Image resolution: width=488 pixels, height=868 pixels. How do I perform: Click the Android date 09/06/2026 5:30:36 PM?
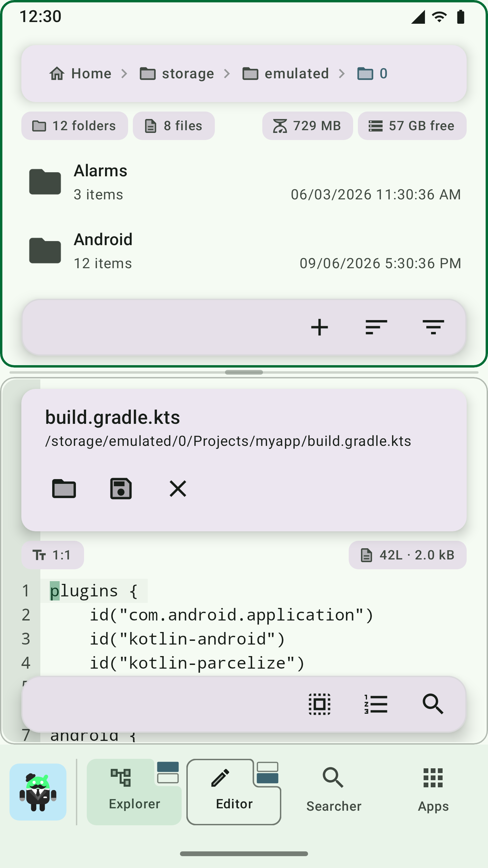(x=380, y=263)
